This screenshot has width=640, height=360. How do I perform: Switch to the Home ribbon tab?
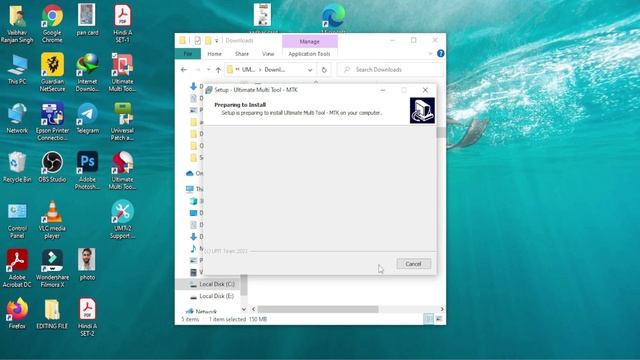click(x=214, y=54)
